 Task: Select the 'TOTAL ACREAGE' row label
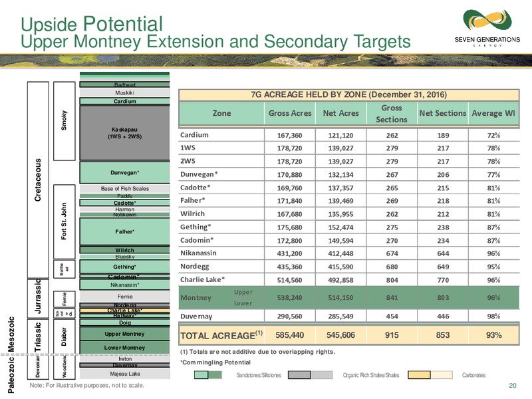(221, 335)
